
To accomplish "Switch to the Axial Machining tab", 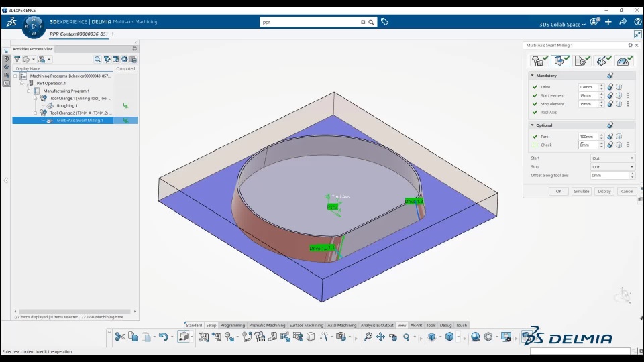I will pyautogui.click(x=341, y=325).
